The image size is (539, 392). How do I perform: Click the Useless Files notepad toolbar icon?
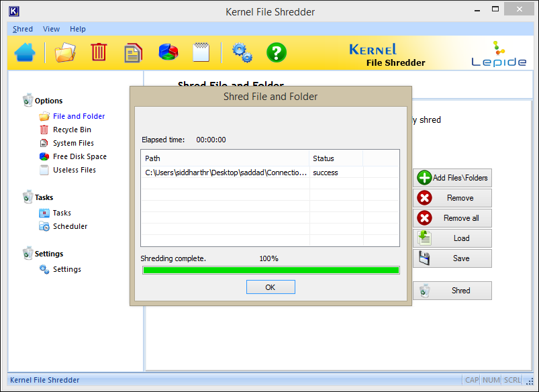click(x=201, y=52)
